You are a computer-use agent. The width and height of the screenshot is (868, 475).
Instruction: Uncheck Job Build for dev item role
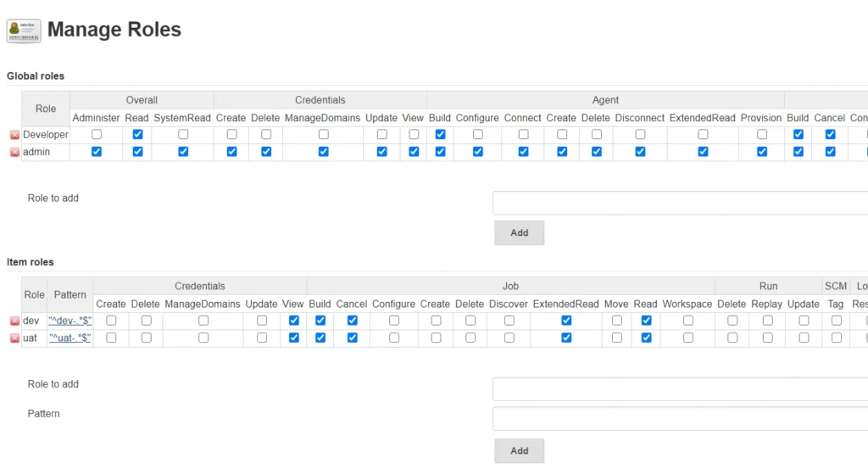click(x=320, y=320)
